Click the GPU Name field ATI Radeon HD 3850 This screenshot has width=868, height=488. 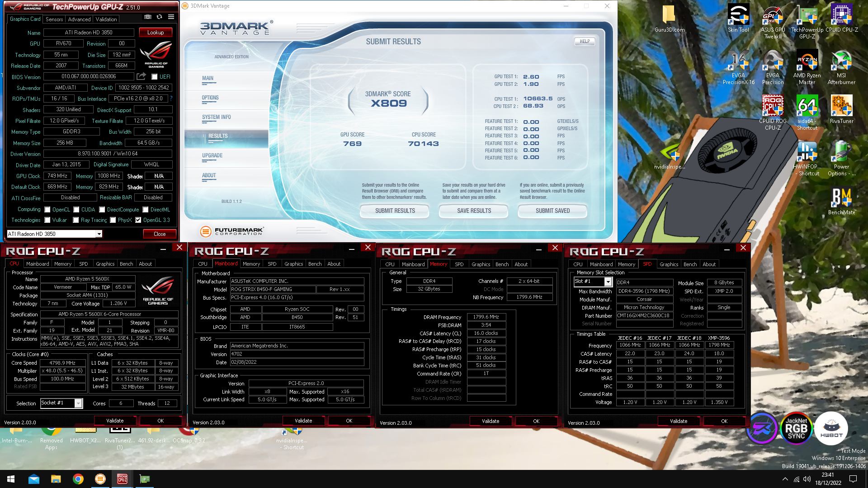coord(89,33)
